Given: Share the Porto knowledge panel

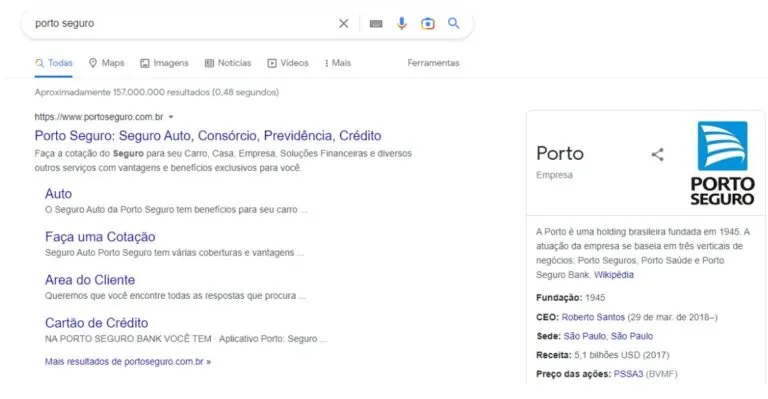Looking at the screenshot, I should pos(657,155).
